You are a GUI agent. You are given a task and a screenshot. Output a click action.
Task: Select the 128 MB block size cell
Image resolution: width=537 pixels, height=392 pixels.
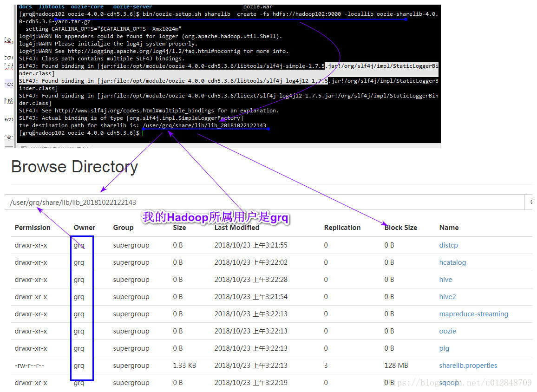pos(396,366)
